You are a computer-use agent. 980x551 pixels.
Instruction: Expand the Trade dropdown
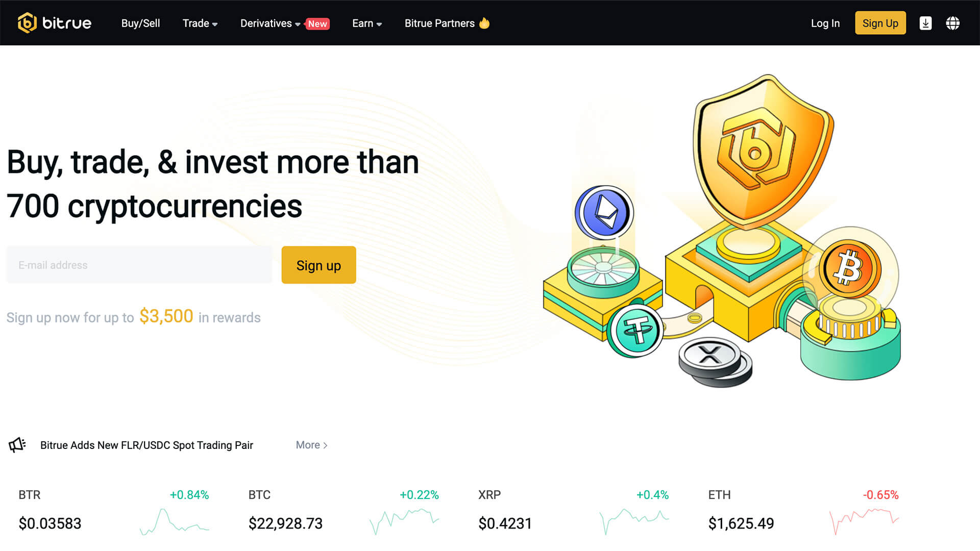tap(200, 23)
